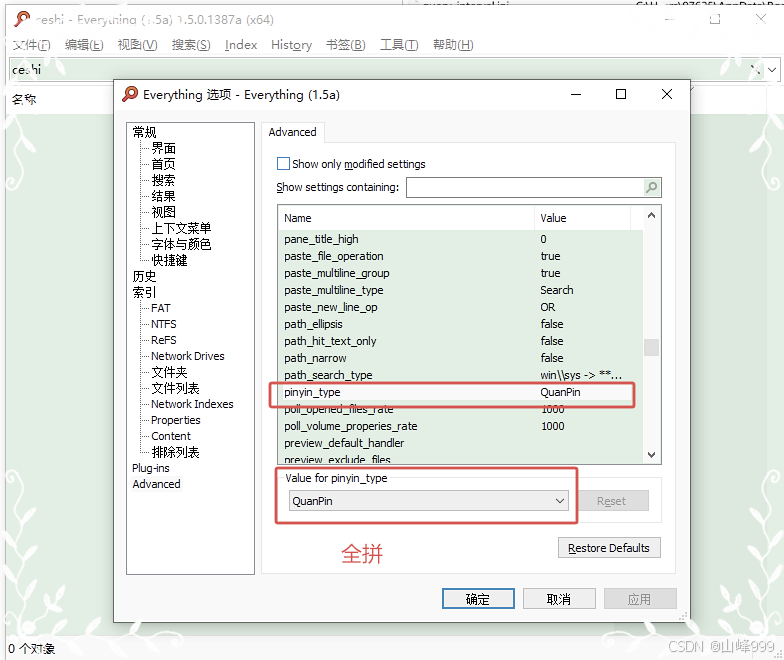Click the Value column header

tap(582, 218)
